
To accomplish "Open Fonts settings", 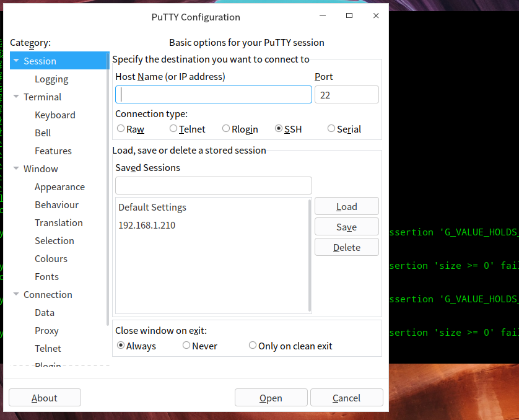I will point(46,277).
